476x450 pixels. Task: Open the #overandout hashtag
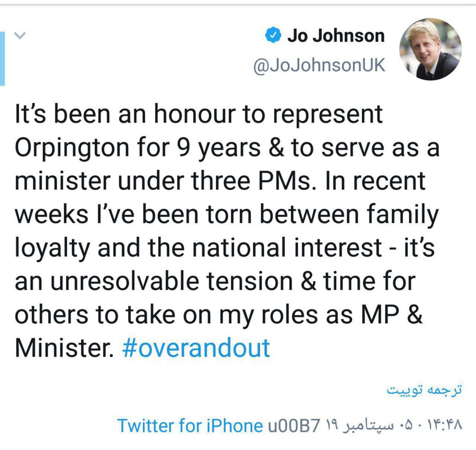(x=196, y=347)
